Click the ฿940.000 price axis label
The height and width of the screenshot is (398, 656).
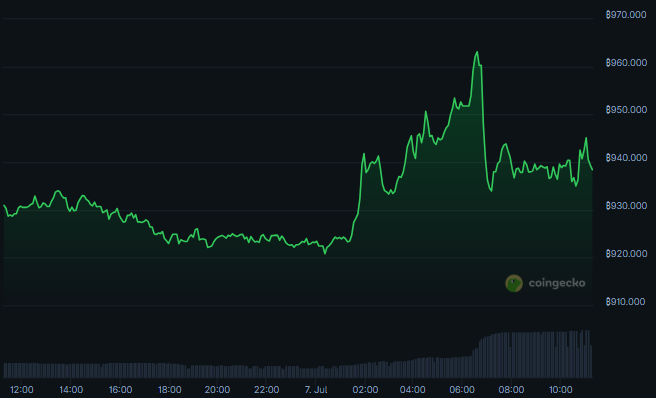coord(626,158)
